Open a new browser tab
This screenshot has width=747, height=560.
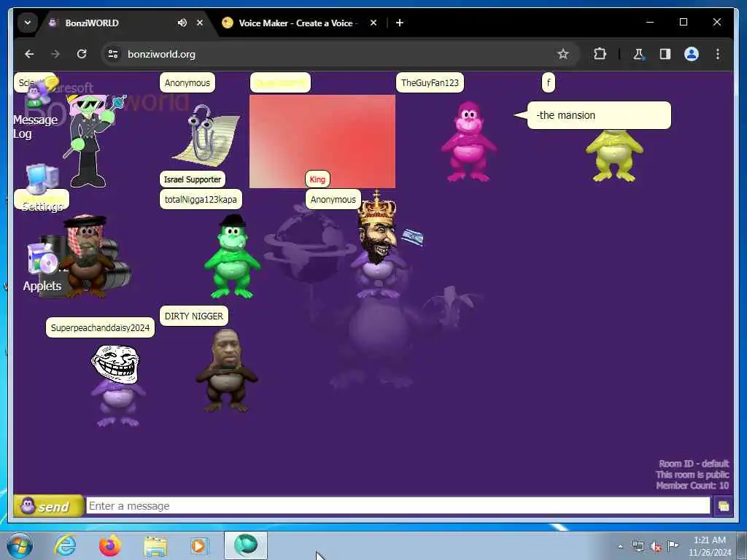400,23
